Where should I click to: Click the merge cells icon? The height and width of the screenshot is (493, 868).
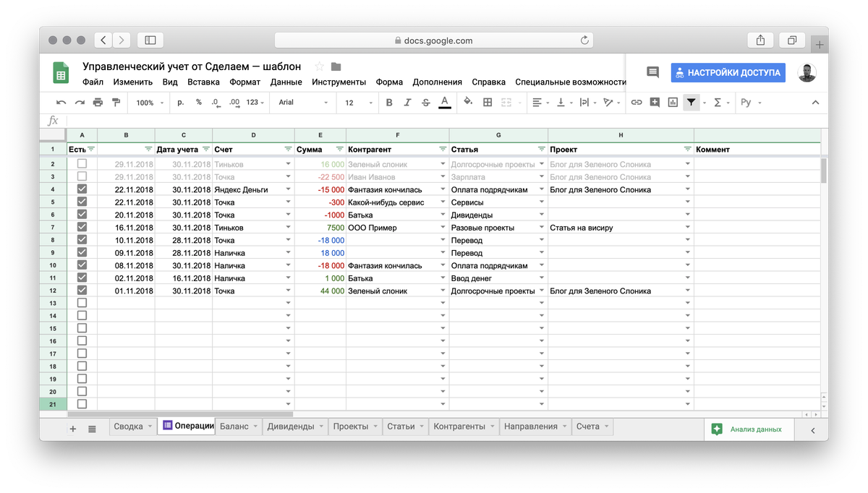[506, 103]
